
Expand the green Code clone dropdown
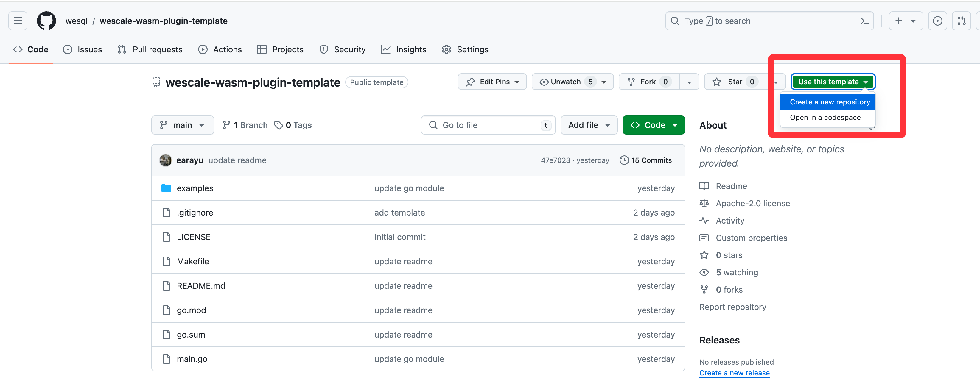[654, 125]
